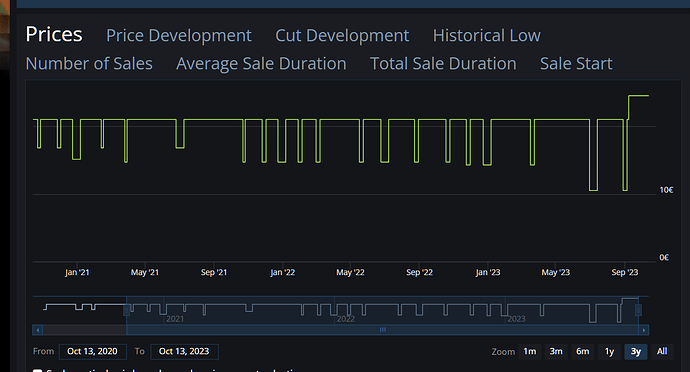Viewport: 690px width, 372px height.
Task: Show Average Sale Duration chart
Action: click(261, 64)
